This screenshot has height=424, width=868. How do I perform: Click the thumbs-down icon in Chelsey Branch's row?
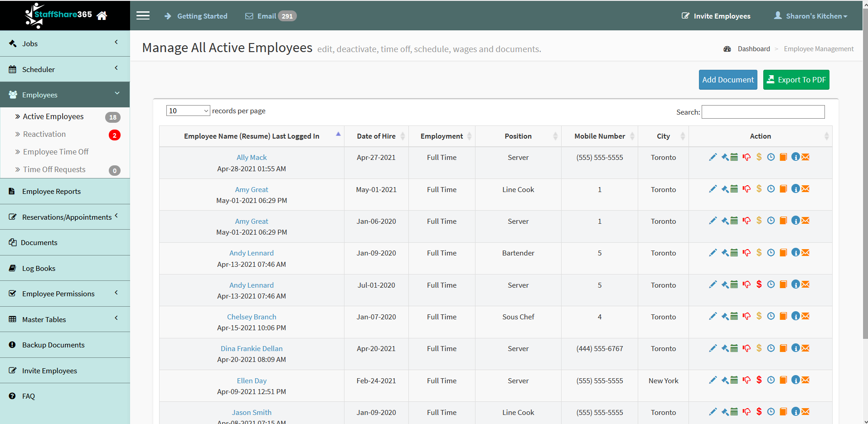747,316
